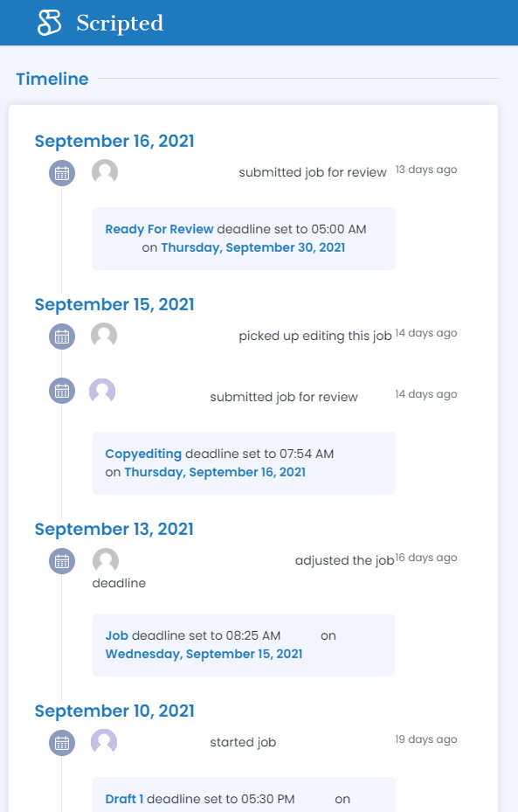This screenshot has height=812, width=518.
Task: Click calendar icon beside started job entry
Action: 62,743
